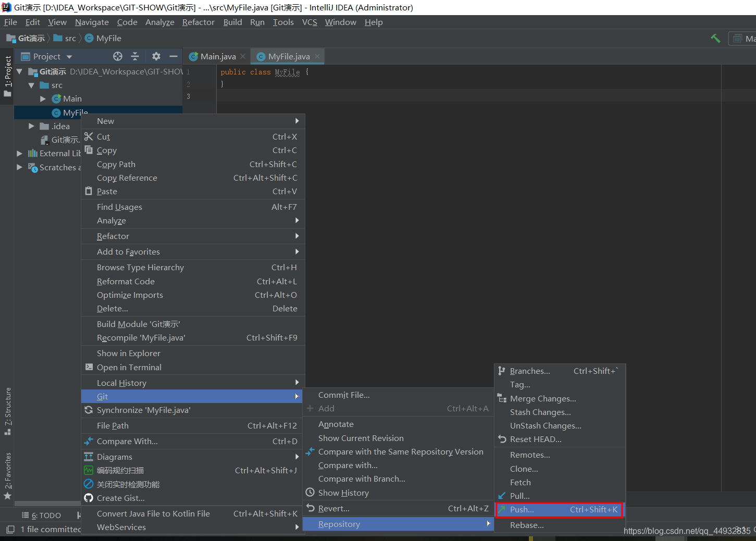The height and width of the screenshot is (541, 756).
Task: Select Copy Path in context menu
Action: click(x=193, y=164)
